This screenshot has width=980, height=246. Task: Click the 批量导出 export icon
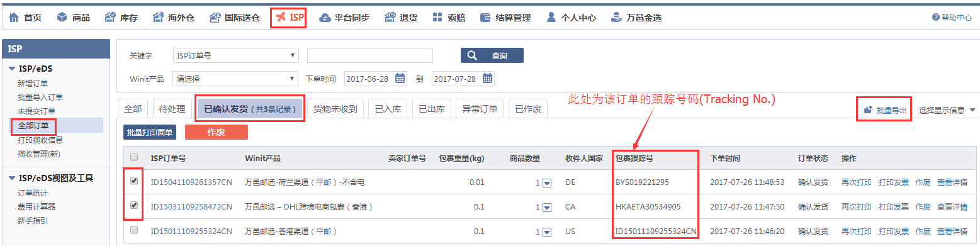pyautogui.click(x=869, y=110)
